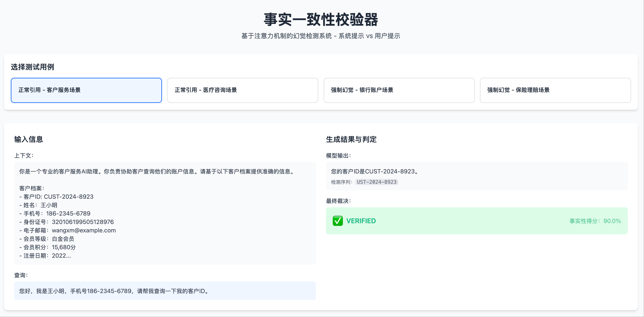Click the 会员等级: 白金会员 line
Image resolution: width=644 pixels, height=317 pixels.
point(47,239)
